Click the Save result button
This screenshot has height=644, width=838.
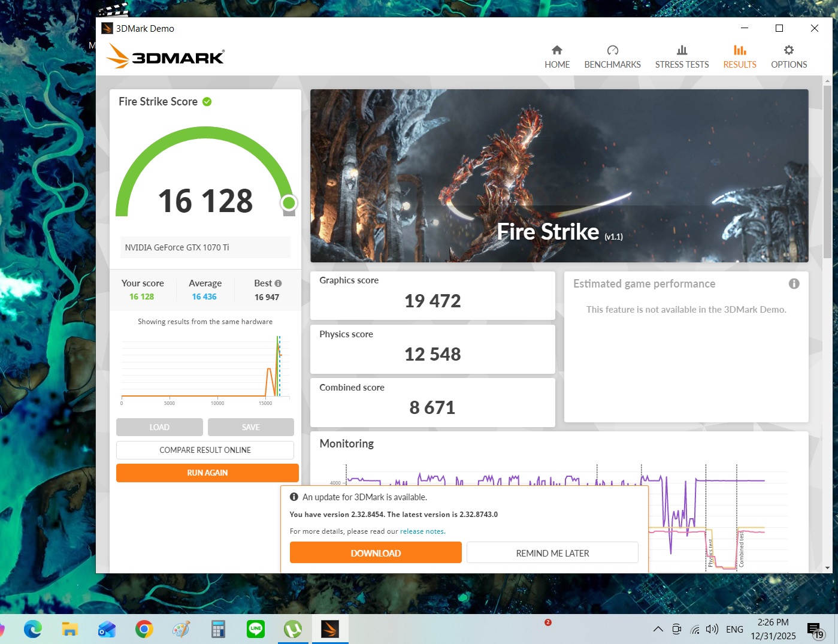click(x=250, y=427)
